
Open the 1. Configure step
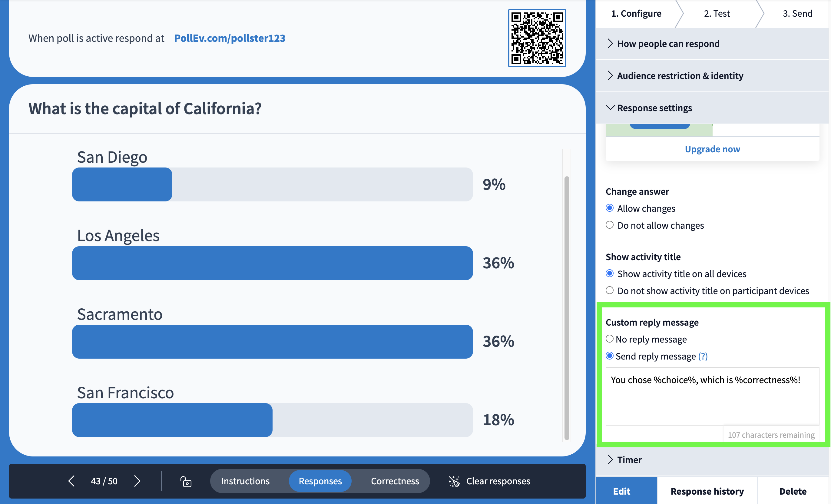coord(636,14)
